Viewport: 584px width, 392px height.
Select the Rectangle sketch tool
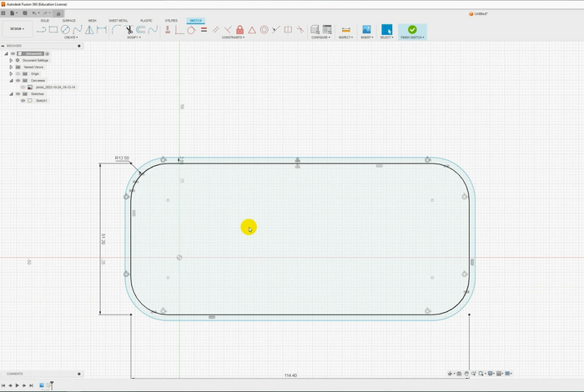53,29
